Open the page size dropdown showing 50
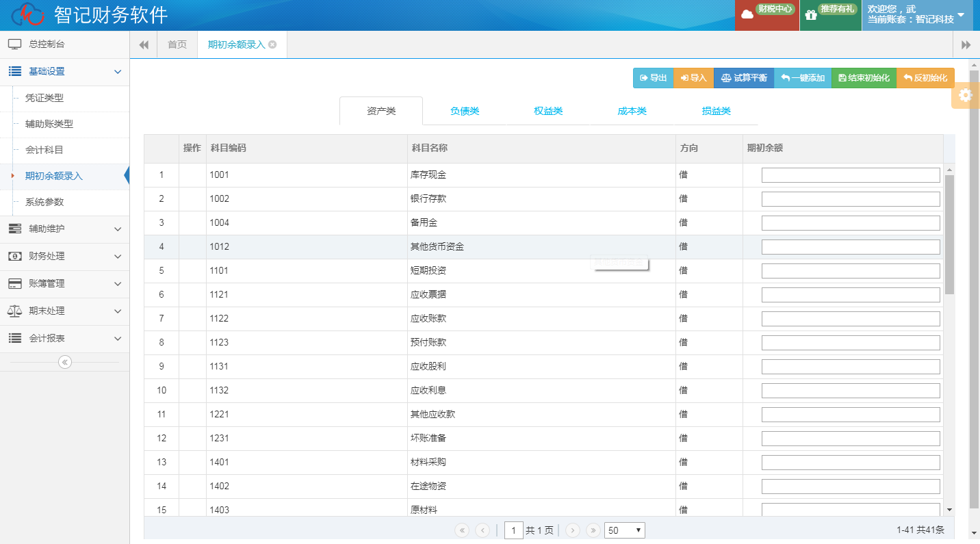980x544 pixels. [x=624, y=530]
